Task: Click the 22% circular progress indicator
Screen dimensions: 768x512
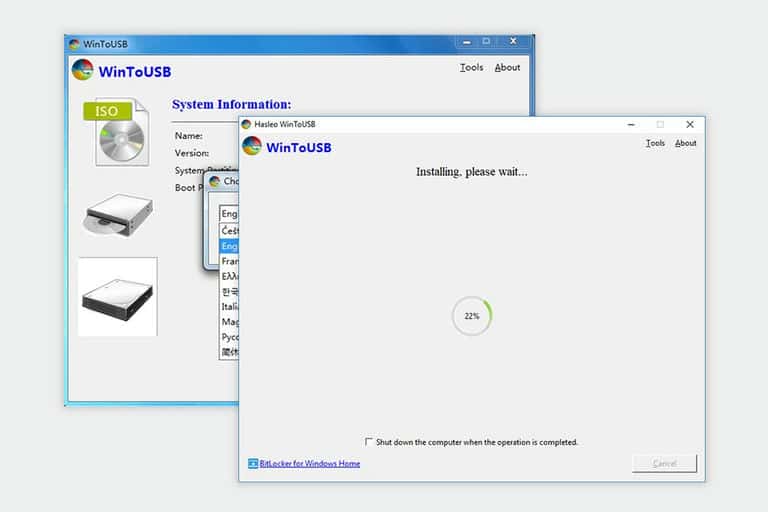Action: tap(472, 316)
